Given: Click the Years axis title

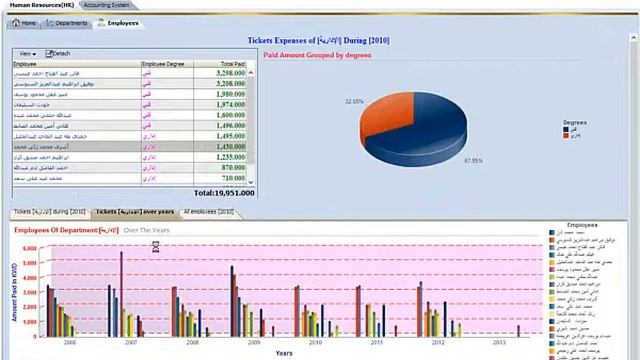Looking at the screenshot, I should pyautogui.click(x=284, y=353).
